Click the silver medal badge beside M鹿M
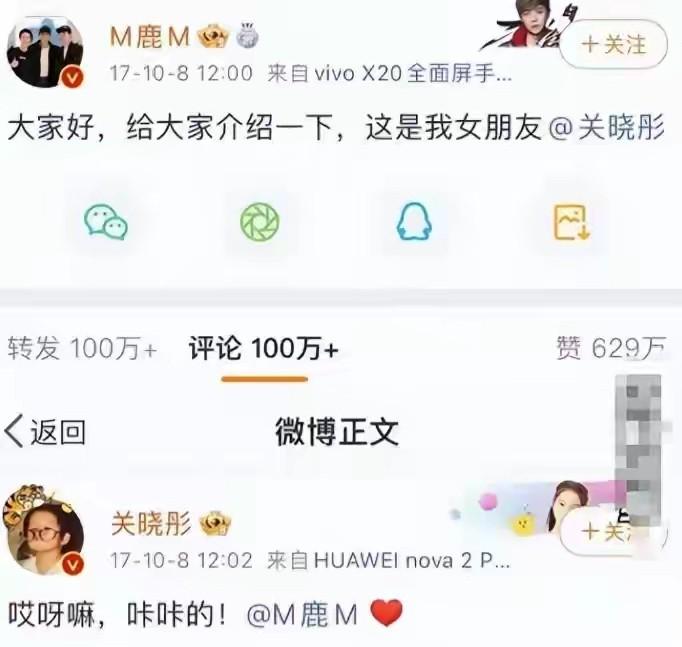This screenshot has height=647, width=682. coord(247,35)
